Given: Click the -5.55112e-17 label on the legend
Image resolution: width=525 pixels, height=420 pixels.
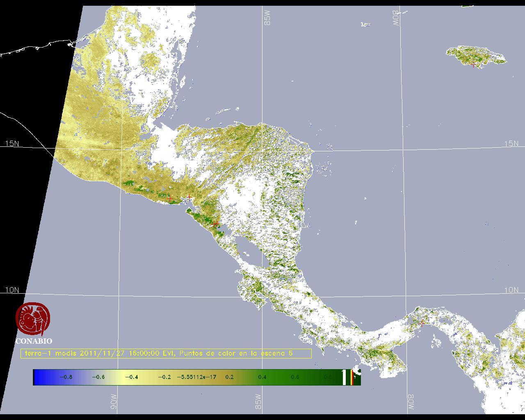Looking at the screenshot, I should pyautogui.click(x=196, y=377).
